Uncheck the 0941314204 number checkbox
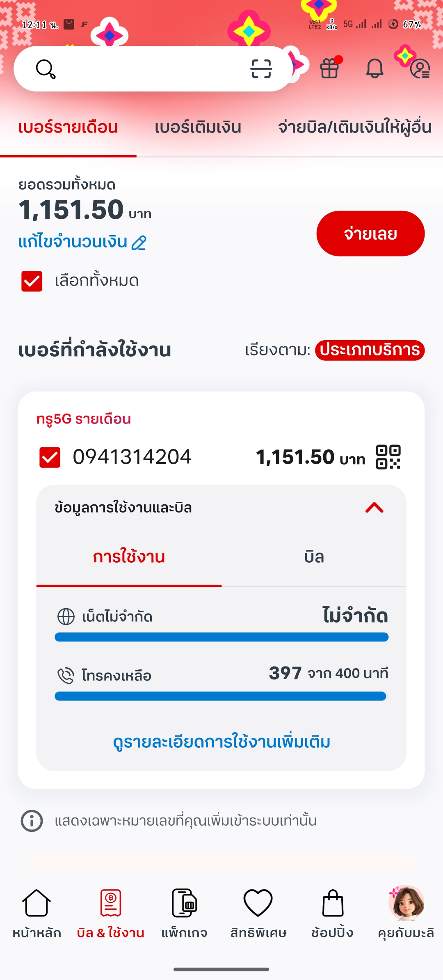The width and height of the screenshot is (443, 980). (50, 457)
